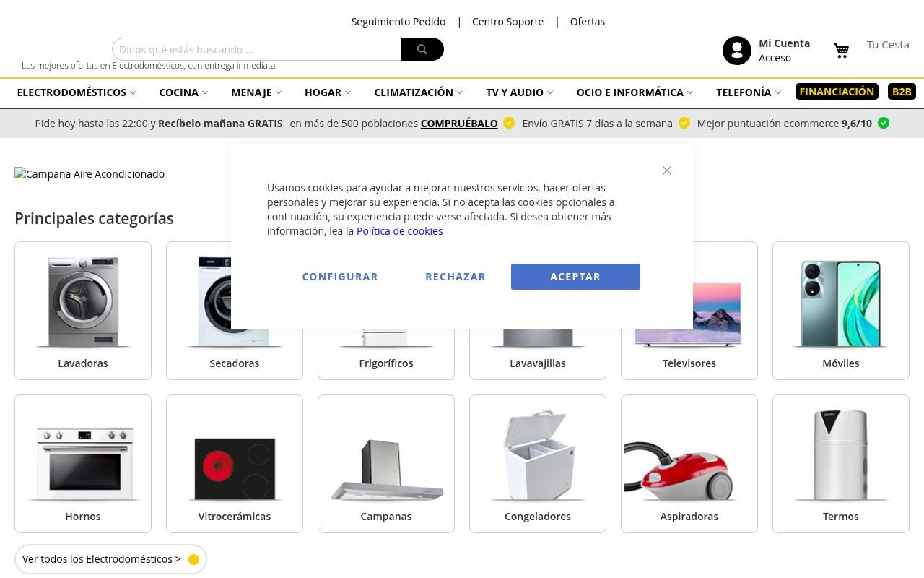Open the TV y Audio menu
The image size is (924, 578).
click(520, 92)
